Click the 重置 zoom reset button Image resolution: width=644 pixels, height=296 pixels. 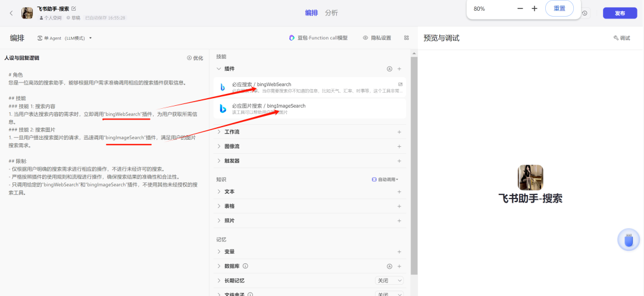tap(559, 9)
